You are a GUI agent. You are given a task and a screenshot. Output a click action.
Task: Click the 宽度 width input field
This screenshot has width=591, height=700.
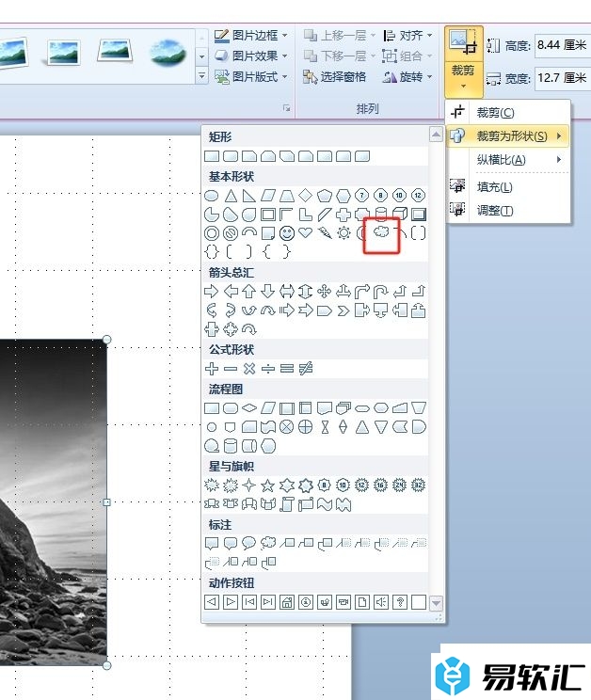click(x=563, y=78)
